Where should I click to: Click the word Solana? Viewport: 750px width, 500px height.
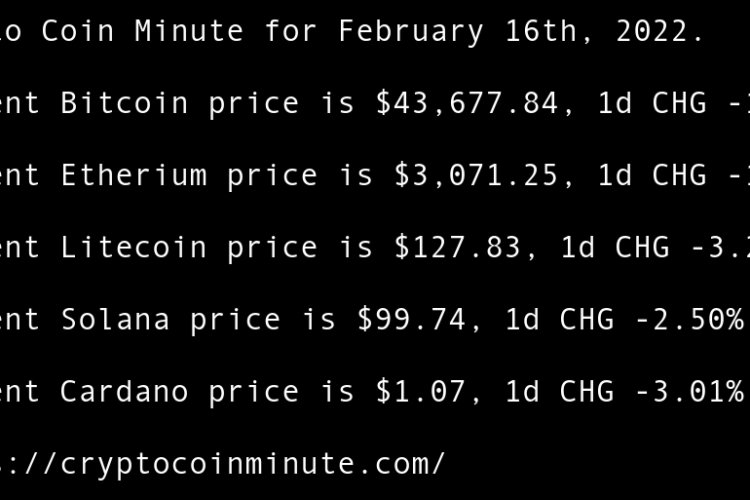(x=115, y=319)
